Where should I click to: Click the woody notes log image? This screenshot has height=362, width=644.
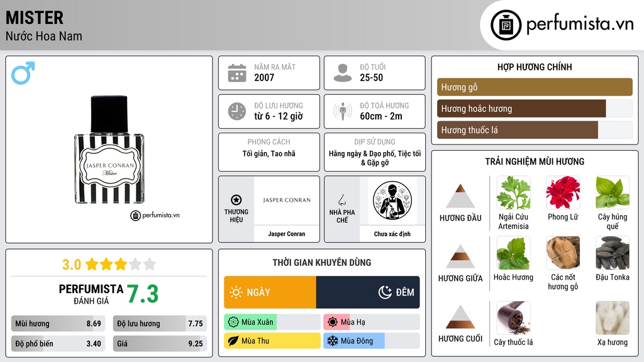[563, 253]
